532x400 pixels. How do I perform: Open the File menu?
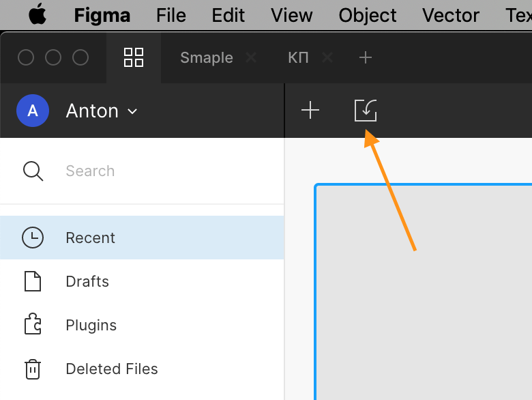point(171,15)
